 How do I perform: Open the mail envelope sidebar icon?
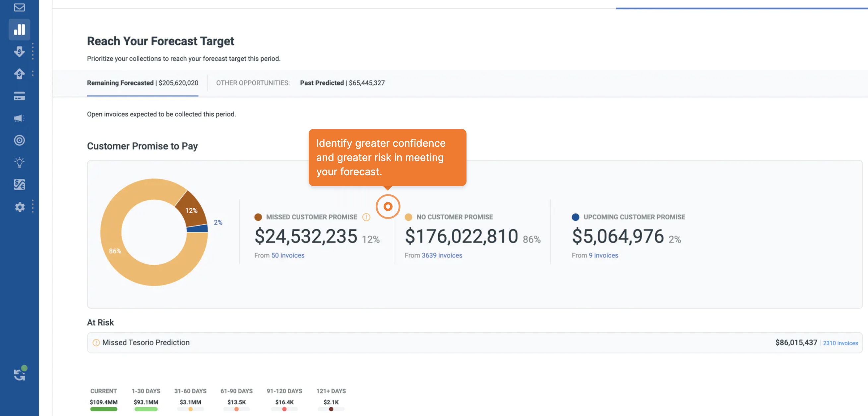[19, 7]
